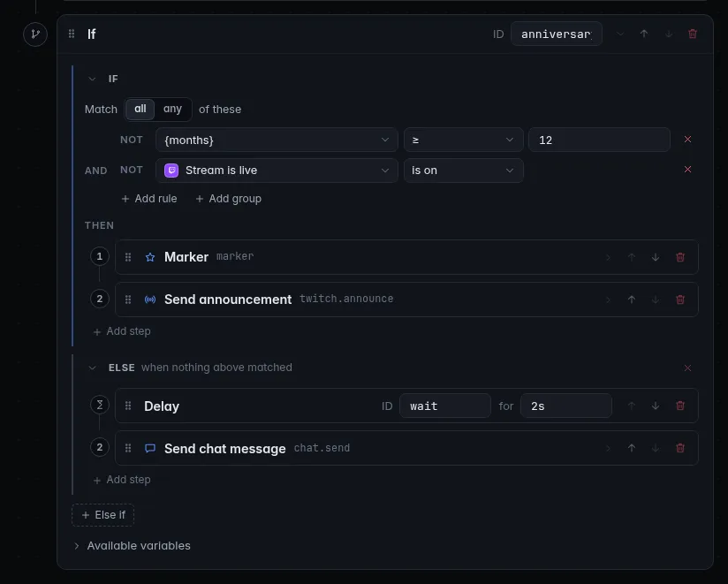728x584 pixels.
Task: Expand the Send chat message step
Action: (x=608, y=448)
